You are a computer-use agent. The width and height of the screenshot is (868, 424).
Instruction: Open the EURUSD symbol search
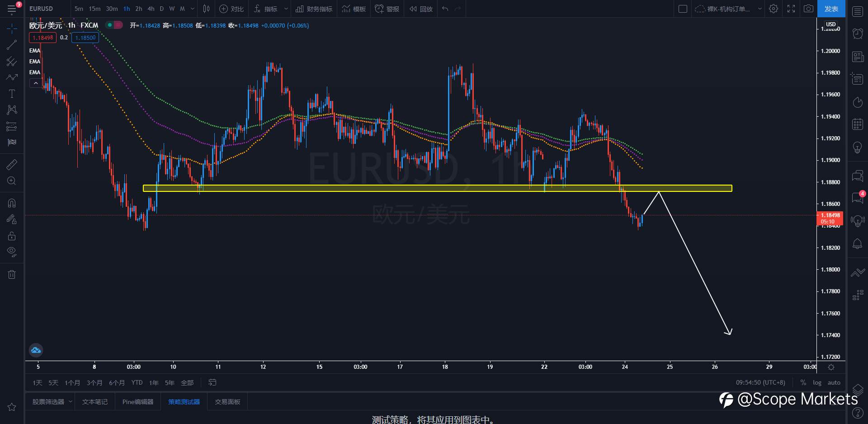click(x=41, y=9)
